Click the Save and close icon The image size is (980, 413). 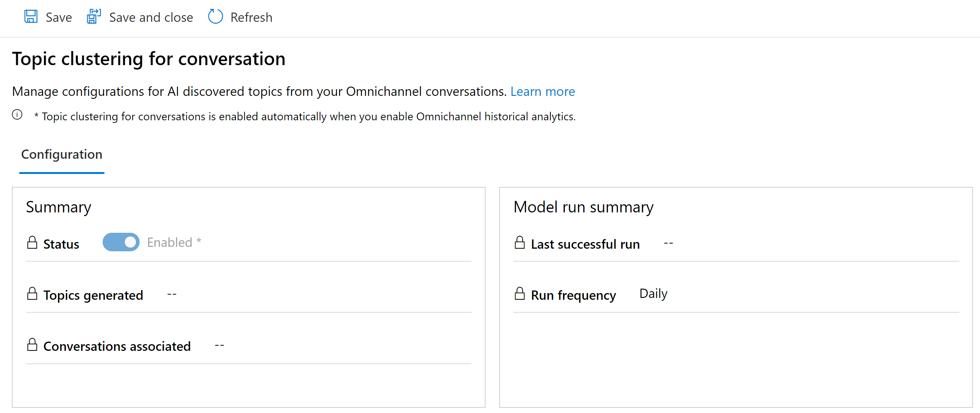coord(93,17)
